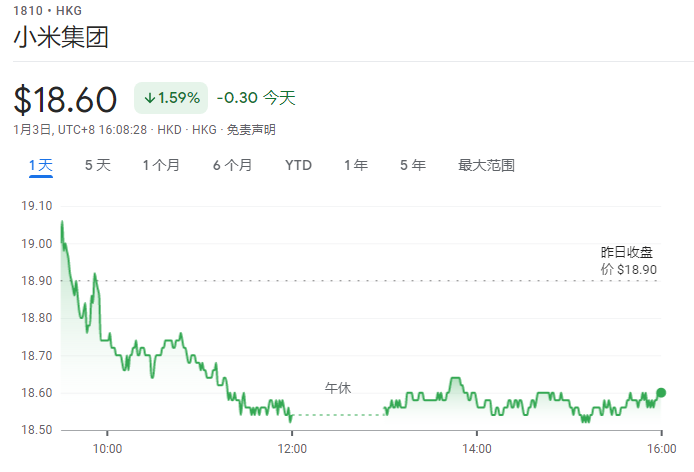694x472 pixels.
Task: Click the 18.90 price axis label
Action: (37, 281)
